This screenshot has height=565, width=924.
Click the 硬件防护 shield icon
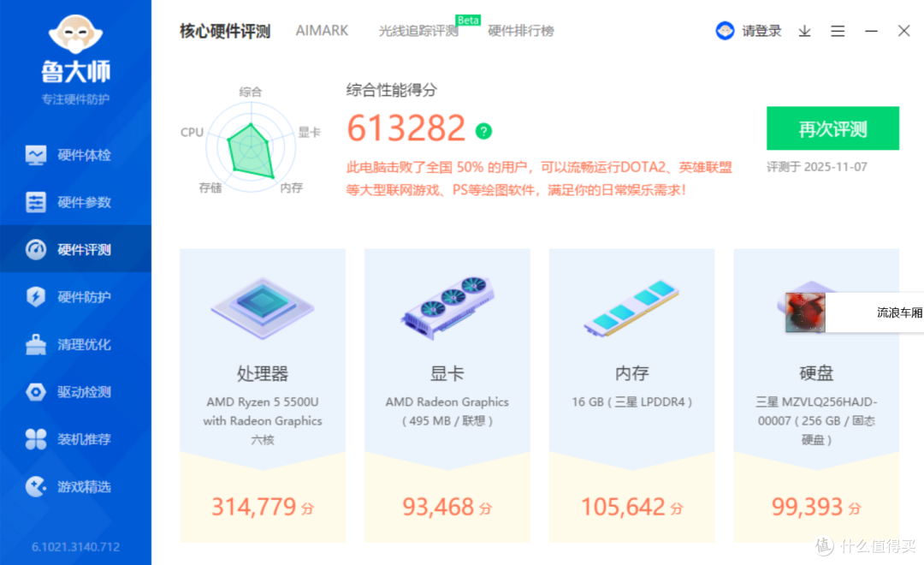pos(36,297)
